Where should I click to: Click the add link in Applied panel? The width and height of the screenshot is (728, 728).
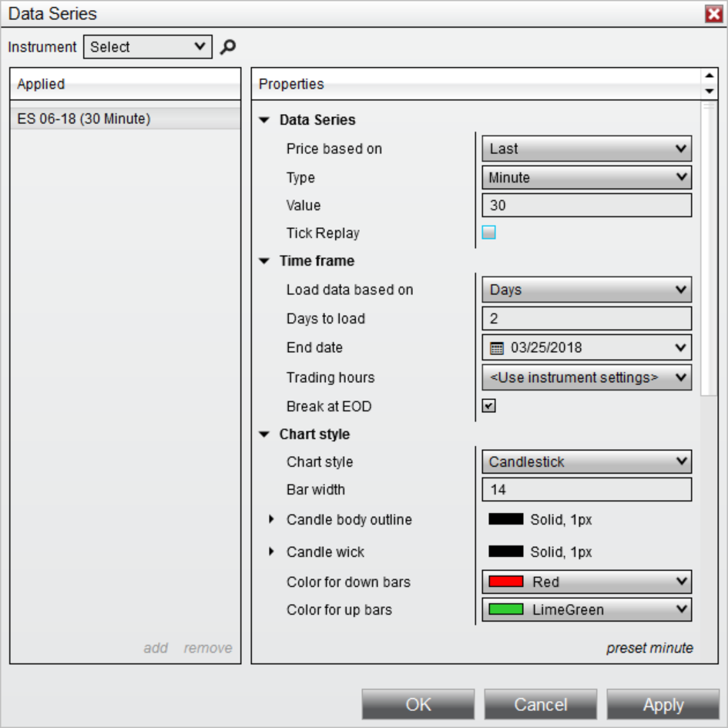coord(156,648)
